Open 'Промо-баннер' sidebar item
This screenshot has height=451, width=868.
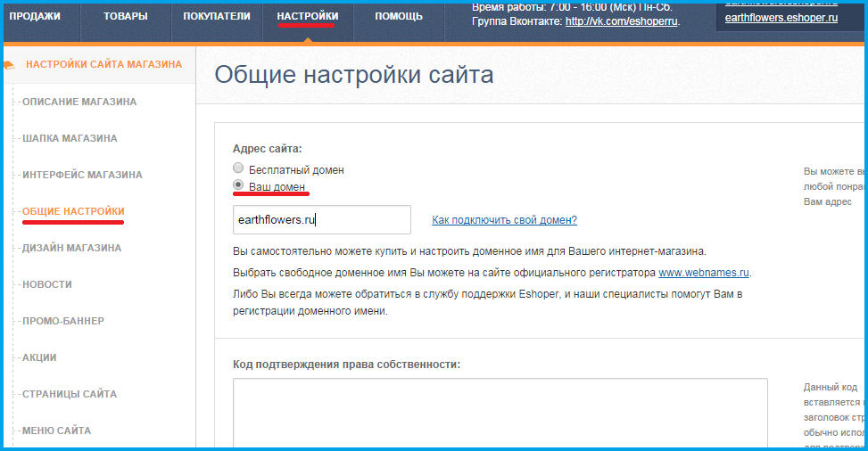(63, 321)
